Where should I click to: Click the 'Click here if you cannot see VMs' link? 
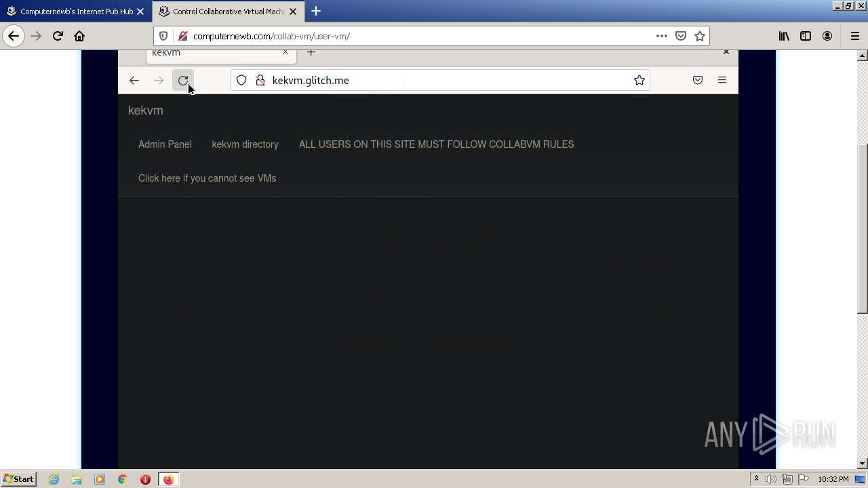[x=207, y=178]
